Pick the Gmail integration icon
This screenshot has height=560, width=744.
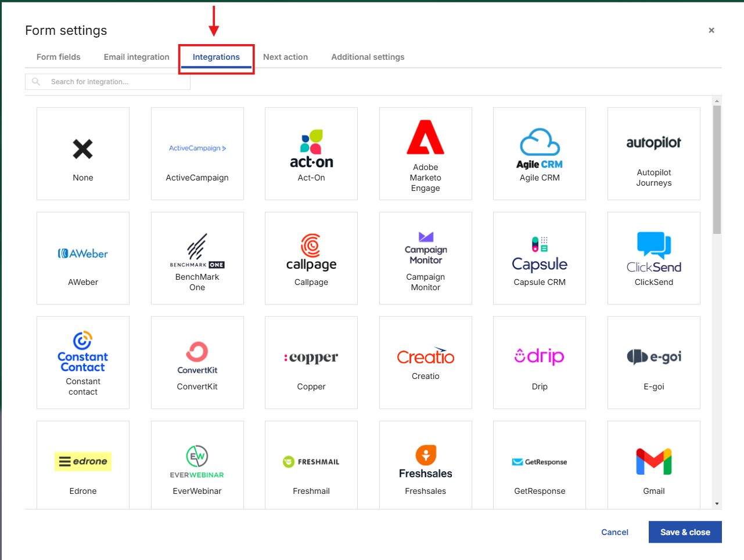point(653,462)
